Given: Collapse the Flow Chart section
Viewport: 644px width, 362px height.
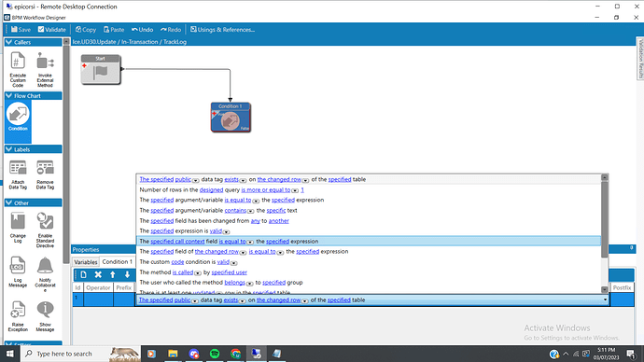Looking at the screenshot, I should pos(9,95).
